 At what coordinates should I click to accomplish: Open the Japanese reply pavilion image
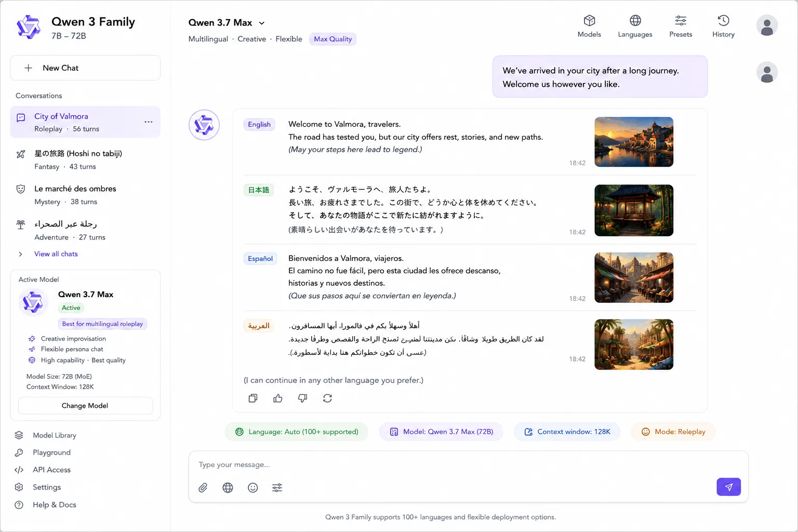click(x=634, y=210)
